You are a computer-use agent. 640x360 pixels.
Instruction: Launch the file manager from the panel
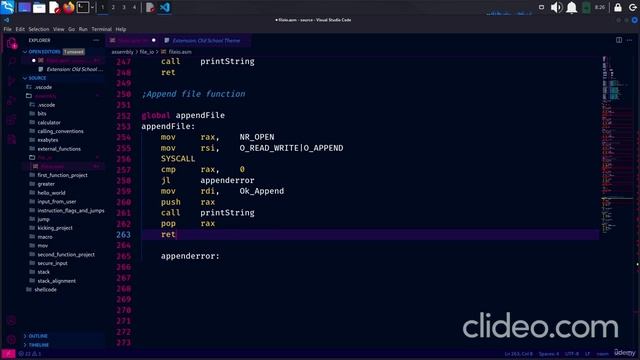tap(39, 7)
